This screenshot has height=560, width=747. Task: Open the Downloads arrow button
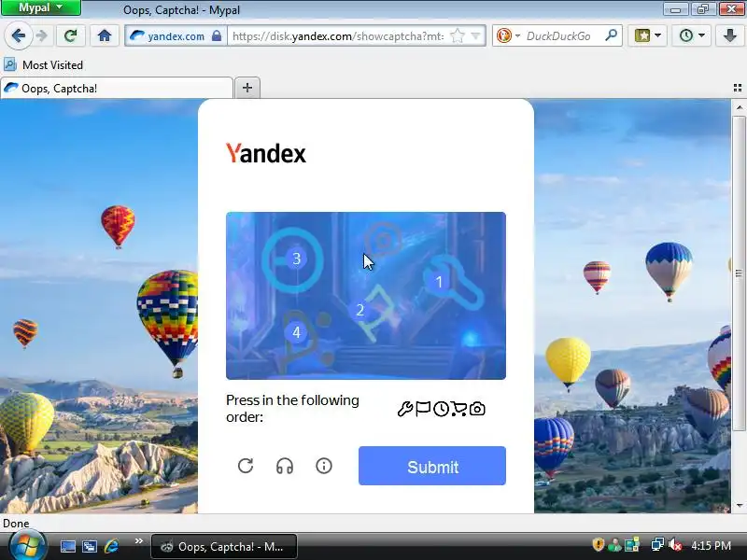click(729, 35)
